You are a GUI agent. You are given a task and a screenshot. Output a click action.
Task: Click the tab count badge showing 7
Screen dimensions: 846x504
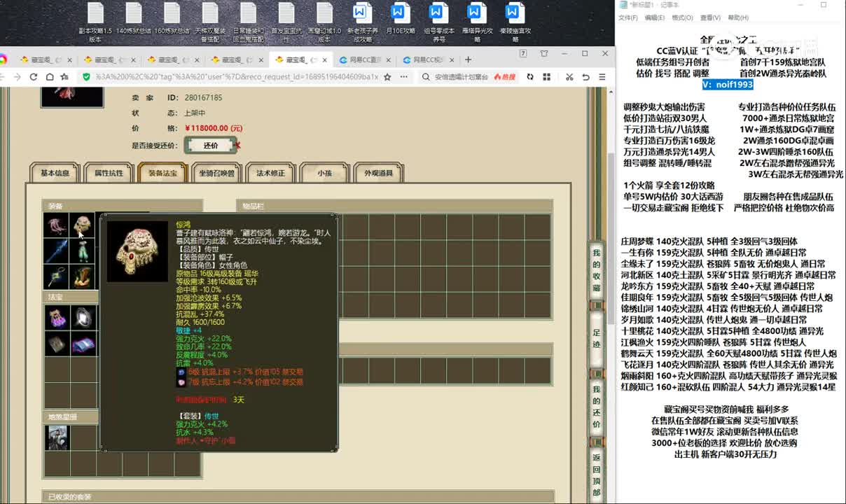[522, 54]
